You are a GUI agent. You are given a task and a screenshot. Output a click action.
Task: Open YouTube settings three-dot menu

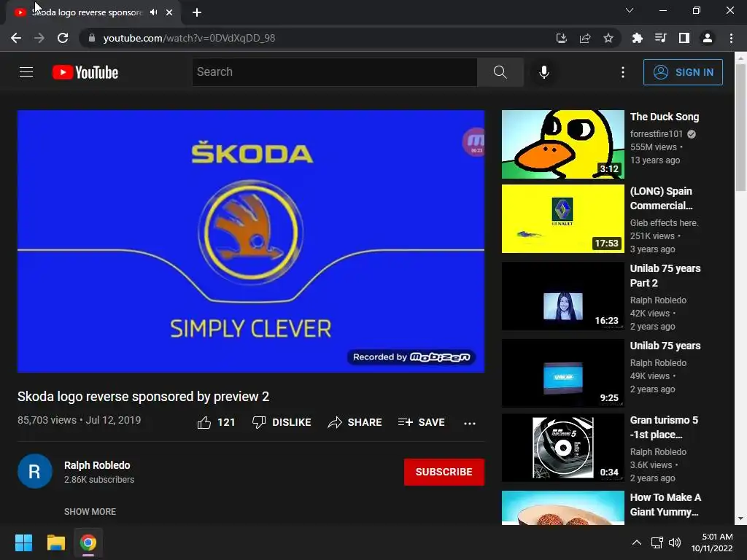click(623, 72)
